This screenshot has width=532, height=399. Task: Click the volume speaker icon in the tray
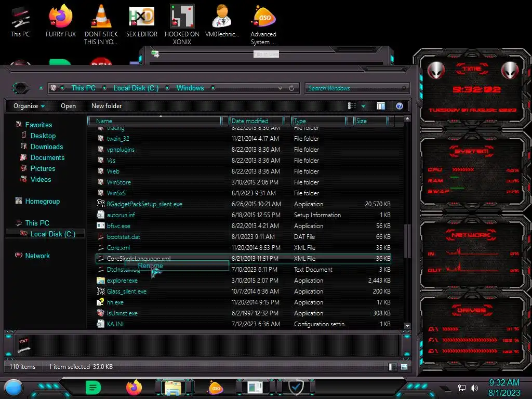pyautogui.click(x=474, y=388)
